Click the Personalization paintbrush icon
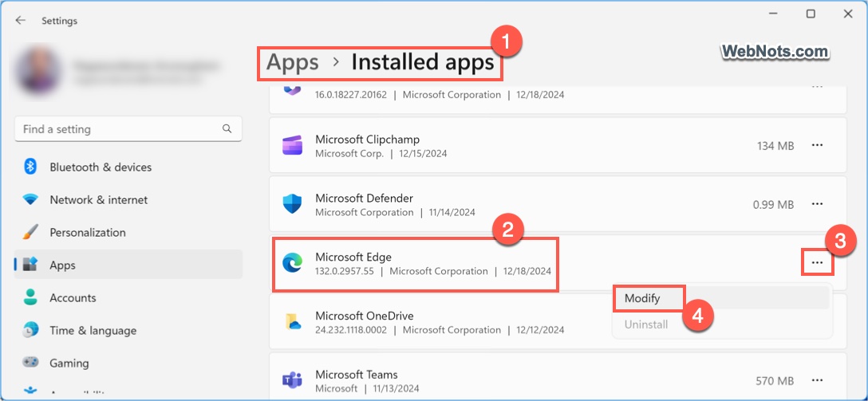Screen dimensions: 868x401 pos(30,232)
